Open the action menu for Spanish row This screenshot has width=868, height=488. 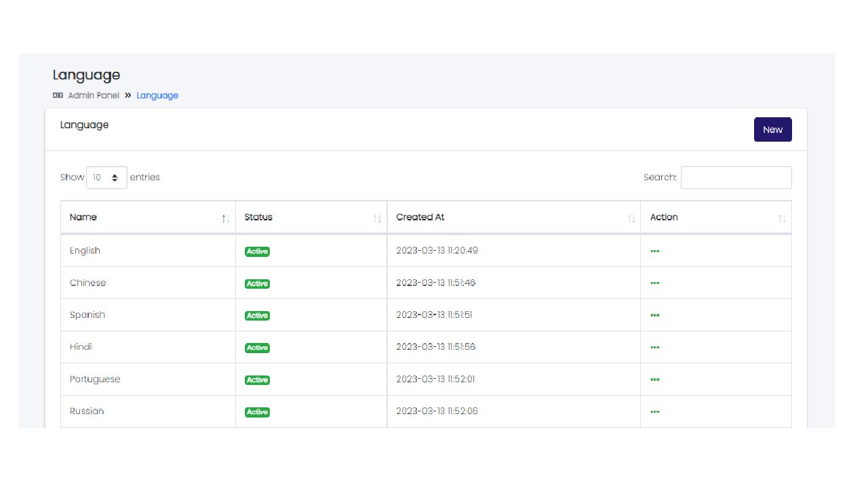[654, 315]
